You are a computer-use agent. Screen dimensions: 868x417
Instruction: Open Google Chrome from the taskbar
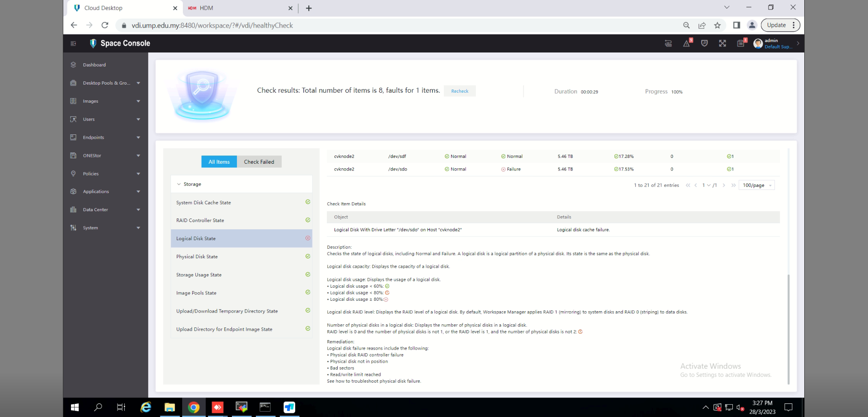coord(194,408)
